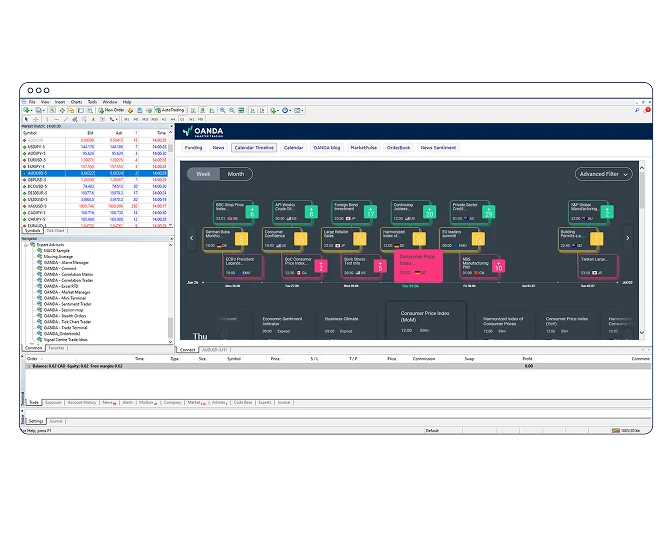The width and height of the screenshot is (672, 539).
Task: Click the Market Watch toolbar icon
Action: (x=53, y=110)
